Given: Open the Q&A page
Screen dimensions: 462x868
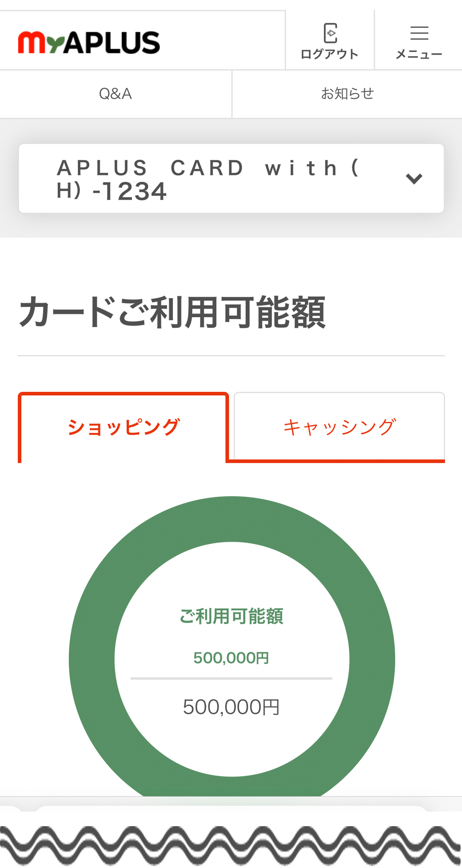Looking at the screenshot, I should tap(115, 94).
